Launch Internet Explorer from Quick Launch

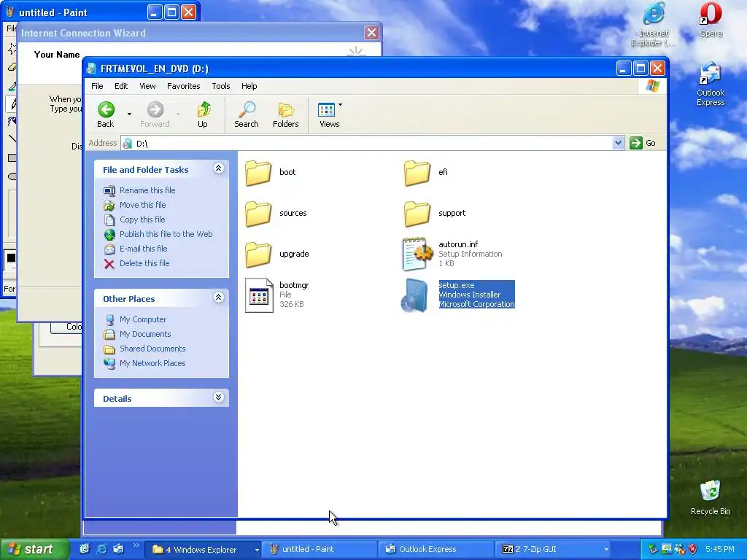[x=101, y=549]
